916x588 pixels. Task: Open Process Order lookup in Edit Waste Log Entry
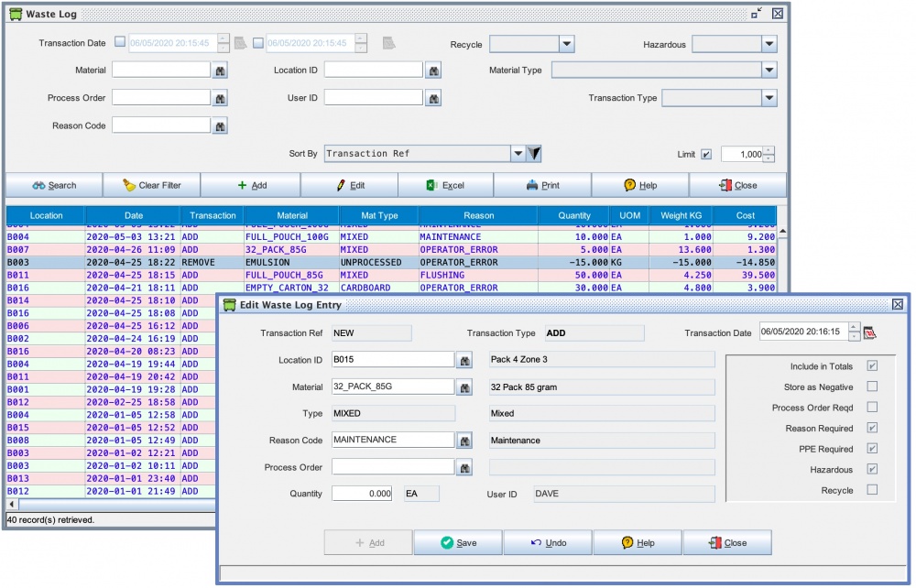pos(465,468)
